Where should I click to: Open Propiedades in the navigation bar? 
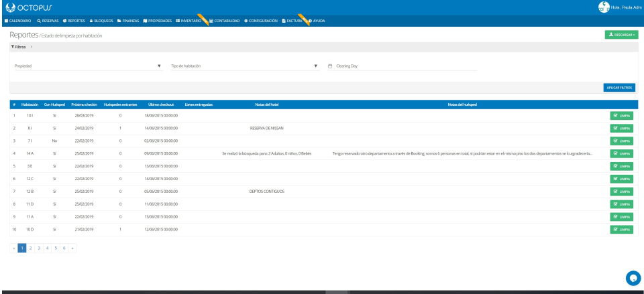158,21
